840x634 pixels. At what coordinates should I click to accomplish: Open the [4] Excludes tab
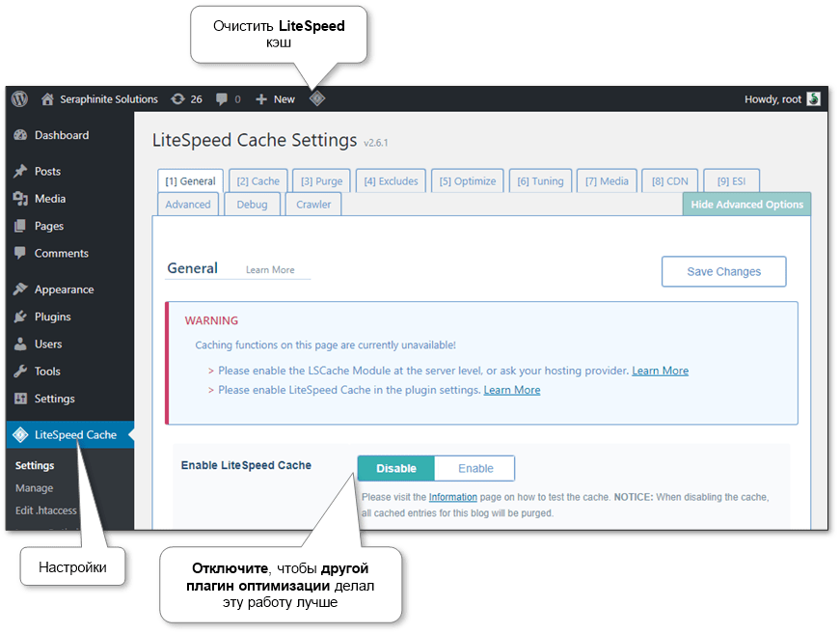392,181
